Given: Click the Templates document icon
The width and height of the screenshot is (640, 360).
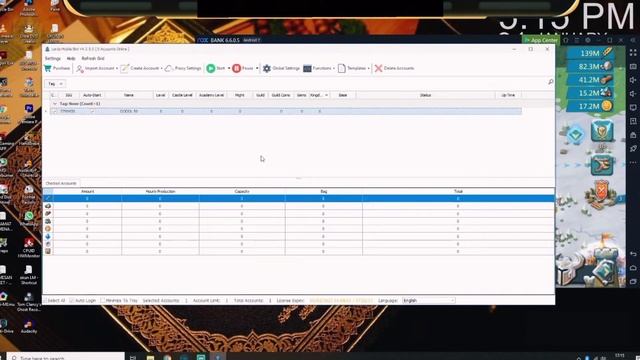Looking at the screenshot, I should point(342,69).
